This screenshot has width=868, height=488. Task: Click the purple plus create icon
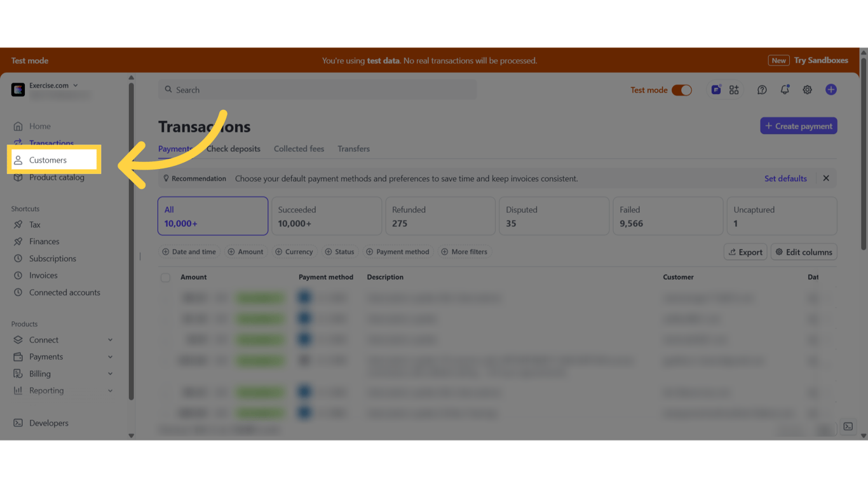[831, 90]
